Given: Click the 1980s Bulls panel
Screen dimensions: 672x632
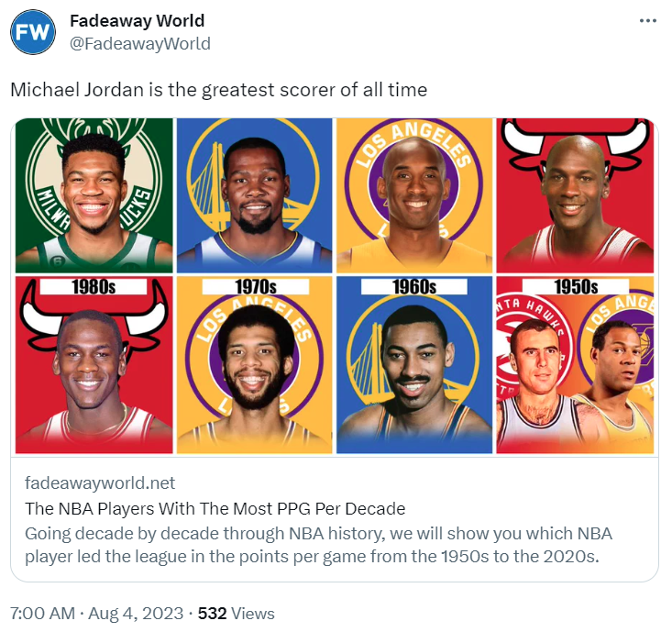Looking at the screenshot, I should coord(94,365).
